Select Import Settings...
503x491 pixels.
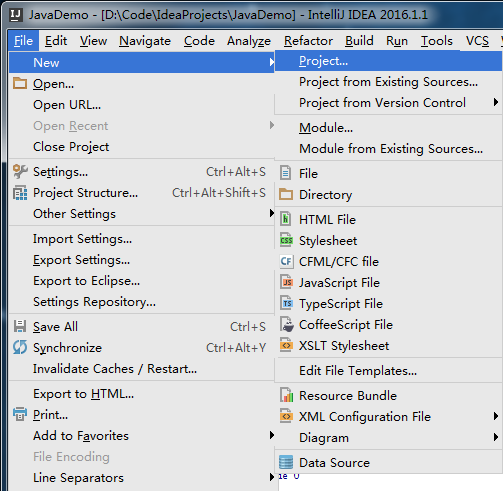pyautogui.click(x=142, y=239)
